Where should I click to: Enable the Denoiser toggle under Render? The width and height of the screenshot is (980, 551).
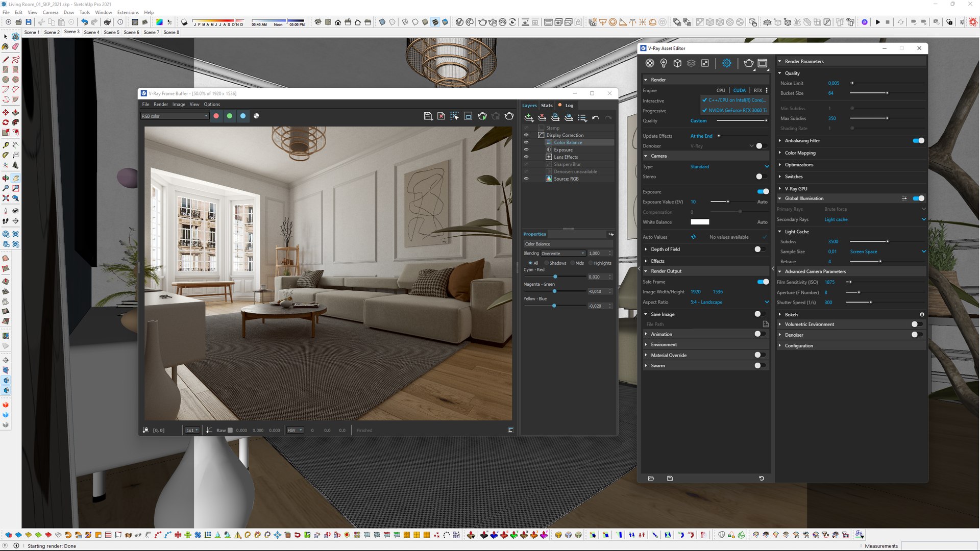pos(761,146)
